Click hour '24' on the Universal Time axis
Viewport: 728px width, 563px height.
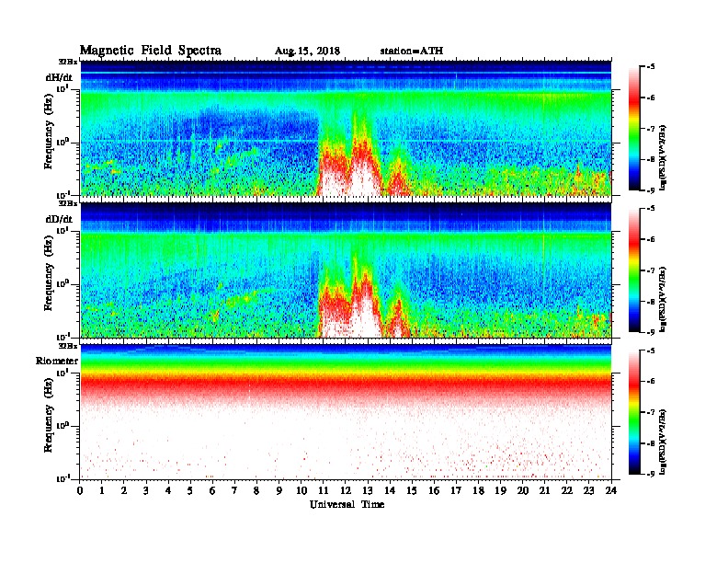611,490
